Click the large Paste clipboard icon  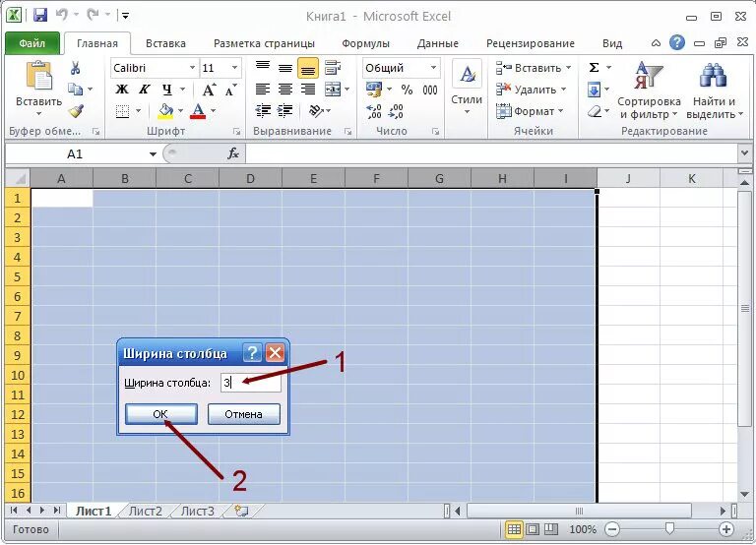pos(38,76)
